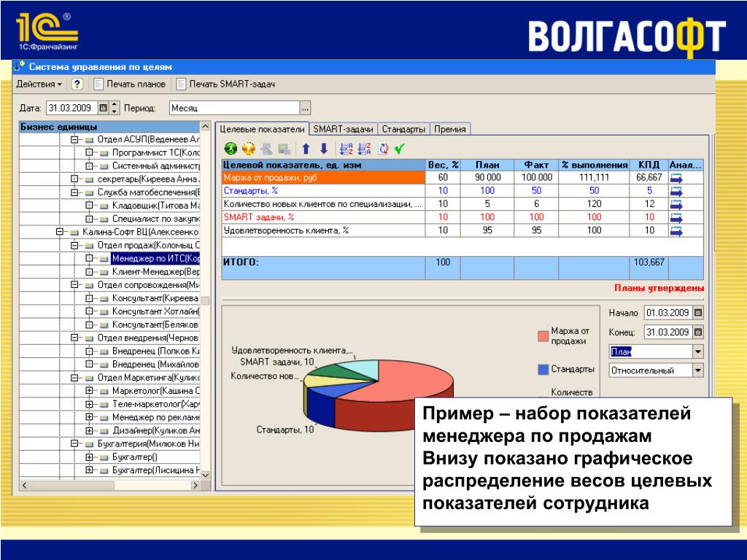The height and width of the screenshot is (560, 747).
Task: Click the folder icon of Калина-Софт ВЦ
Action: [74, 233]
